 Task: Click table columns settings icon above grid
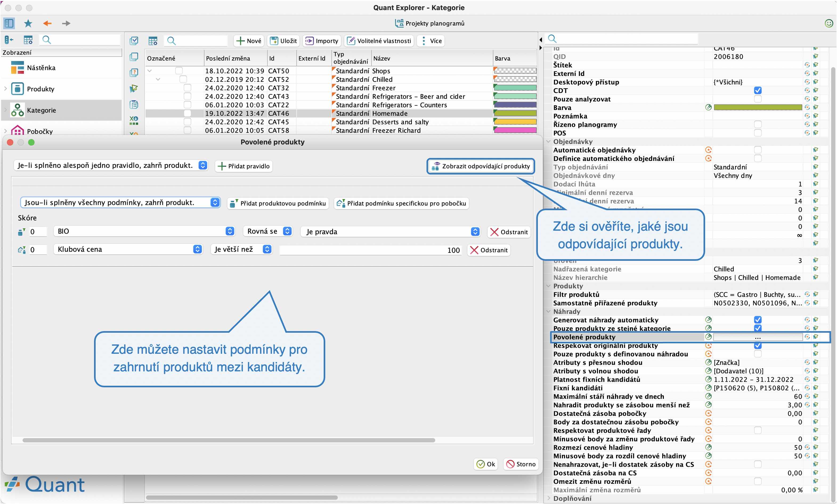(153, 41)
